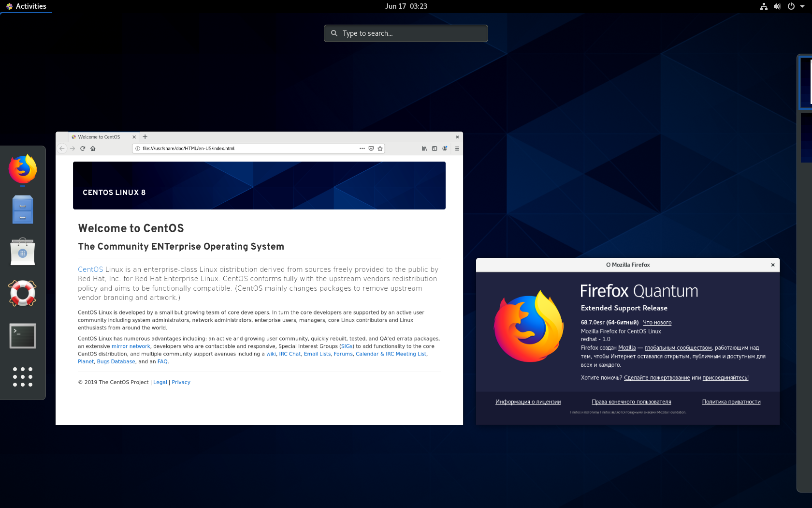Open the Privacy footer link
This screenshot has height=508, width=812.
click(x=181, y=382)
